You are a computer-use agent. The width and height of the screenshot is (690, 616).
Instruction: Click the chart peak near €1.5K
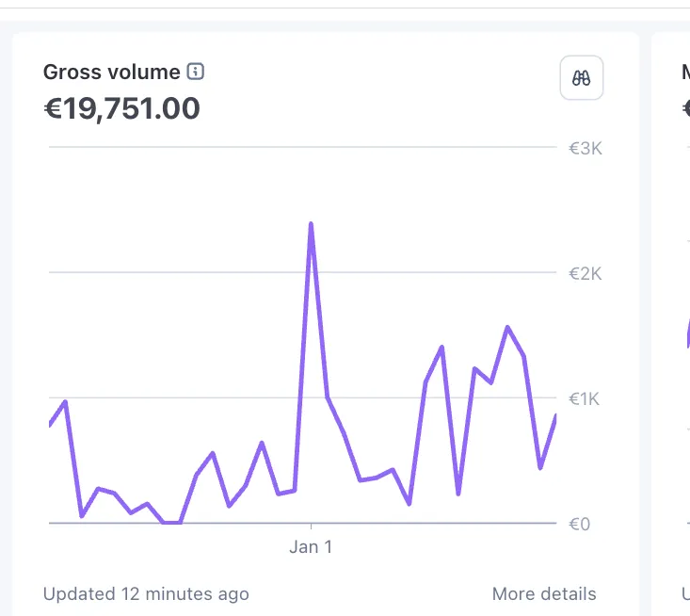[x=507, y=328]
